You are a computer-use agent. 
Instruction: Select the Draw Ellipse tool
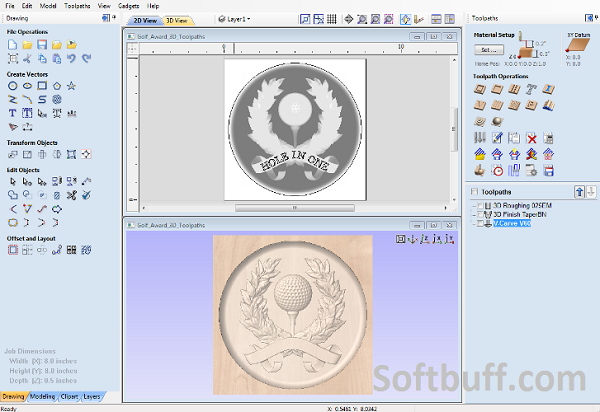pyautogui.click(x=27, y=86)
